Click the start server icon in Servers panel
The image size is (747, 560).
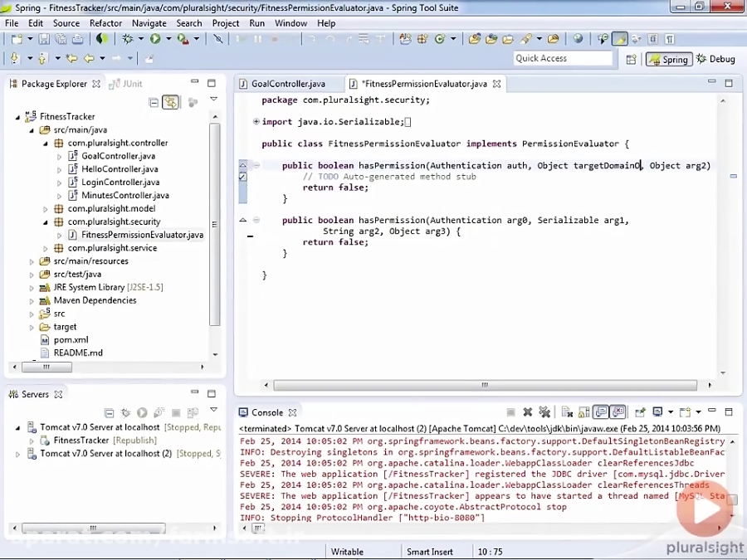click(x=142, y=412)
